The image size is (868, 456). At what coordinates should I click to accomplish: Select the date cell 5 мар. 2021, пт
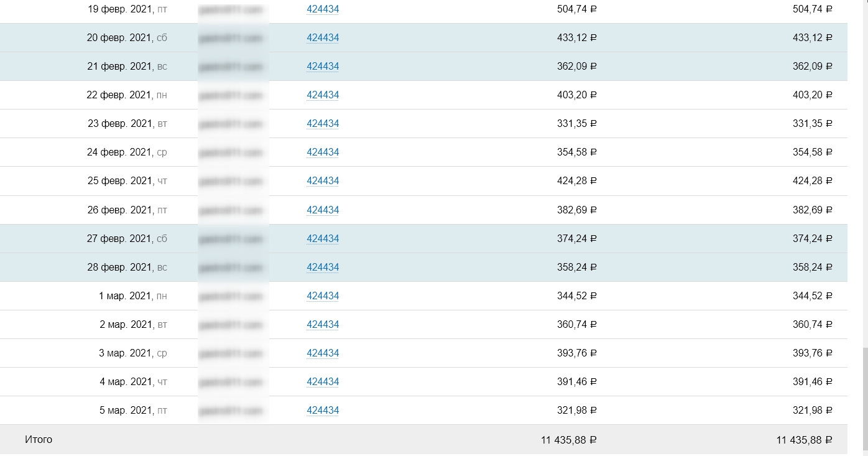[x=133, y=411]
